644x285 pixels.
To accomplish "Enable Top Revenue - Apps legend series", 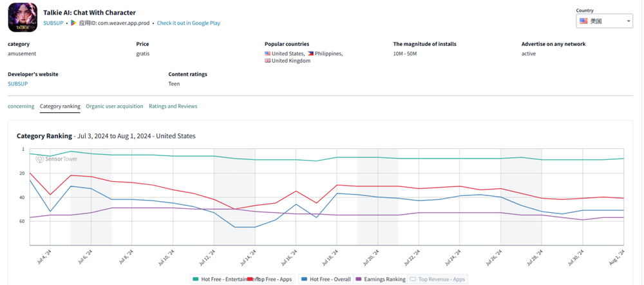I will (437, 279).
